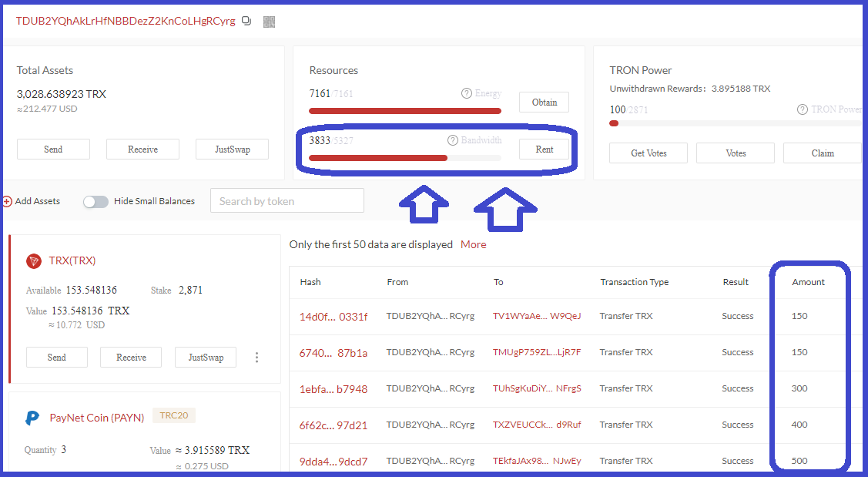Click the Available 153.548136 value
The width and height of the screenshot is (868, 477).
(x=92, y=290)
